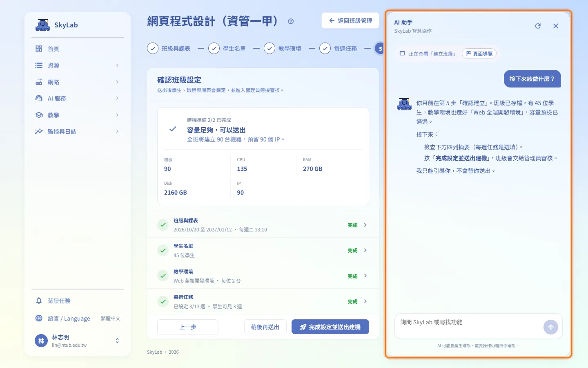Click the 資源 server stack icon
This screenshot has height=368, width=588.
click(39, 65)
